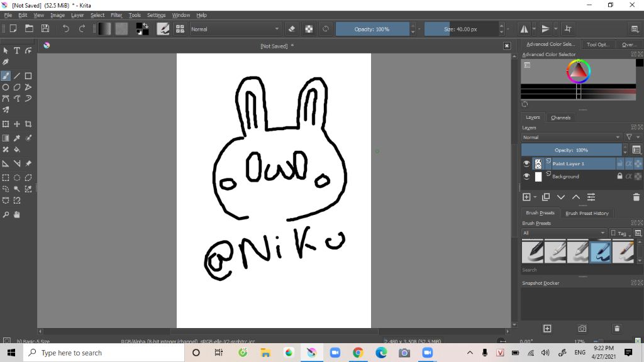Screen dimensions: 644x362
Task: Select the Calligraphy tool
Action: (x=6, y=62)
